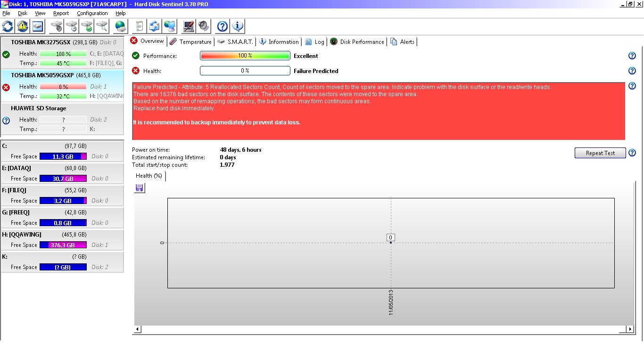Click the C: free space bar 11,3 GB
The image size is (644, 343).
point(63,156)
